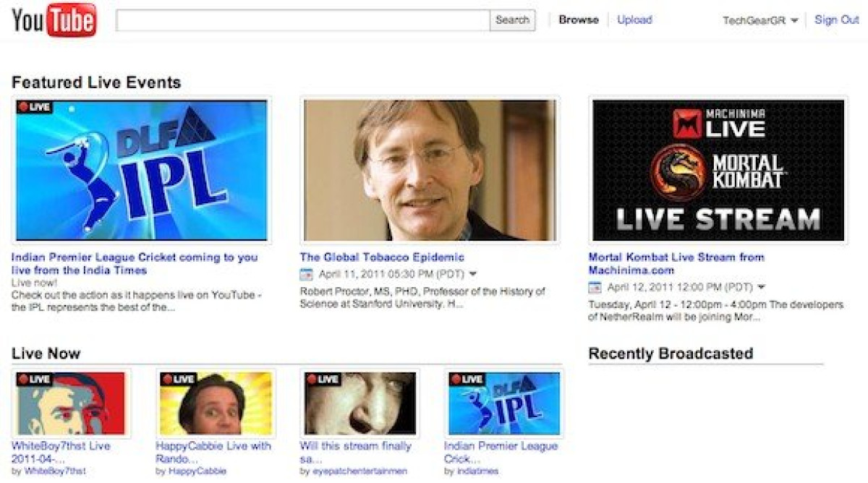Open the small IPL thumbnail under Live Now
This screenshot has height=483, width=868.
(504, 403)
